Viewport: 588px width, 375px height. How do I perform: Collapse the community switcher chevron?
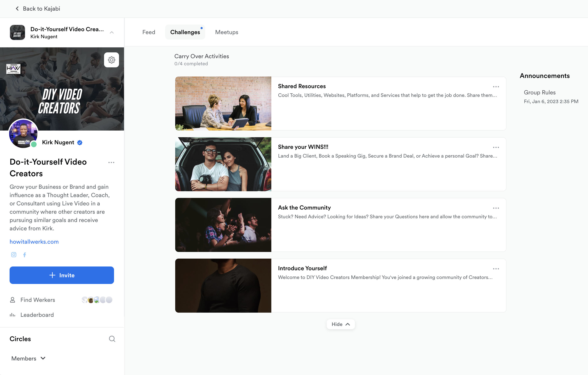click(x=112, y=32)
